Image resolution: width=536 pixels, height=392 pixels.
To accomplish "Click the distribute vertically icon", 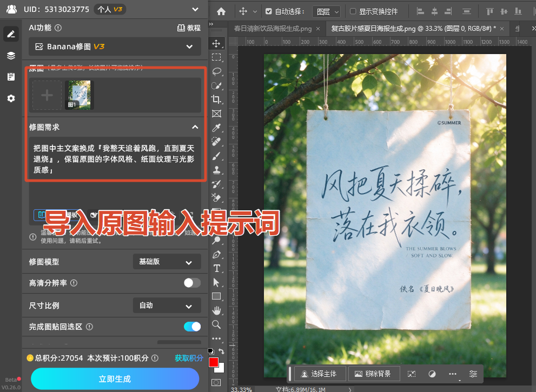I will 467,11.
